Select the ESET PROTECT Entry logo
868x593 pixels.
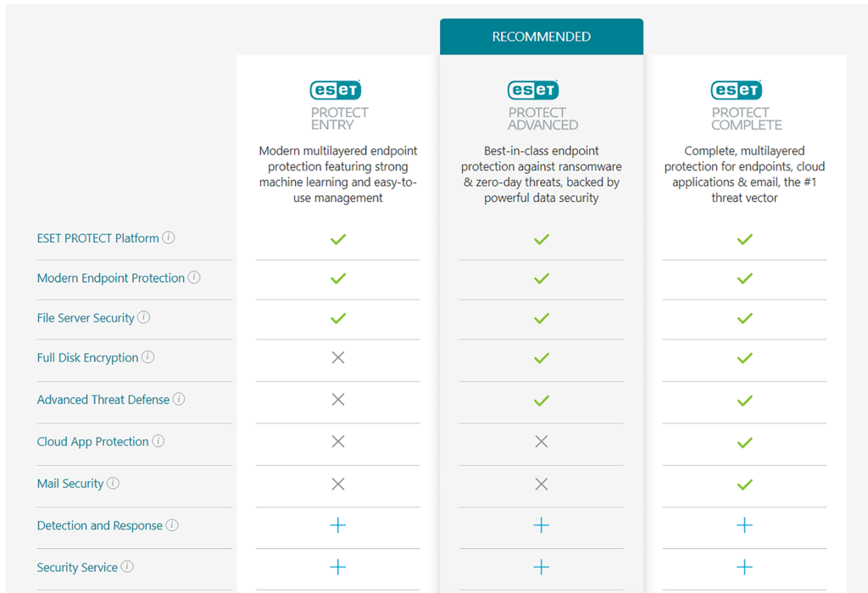337,90
